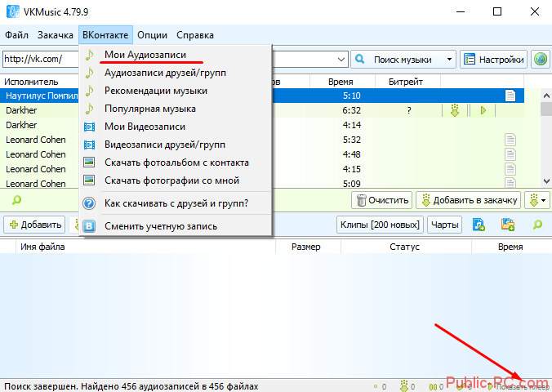Play the 6:32 Darkher track
The width and height of the screenshot is (552, 392).
[483, 110]
